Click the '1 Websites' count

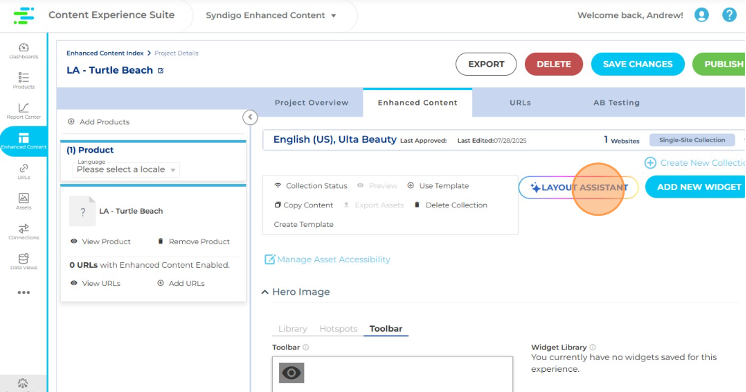[x=621, y=140]
